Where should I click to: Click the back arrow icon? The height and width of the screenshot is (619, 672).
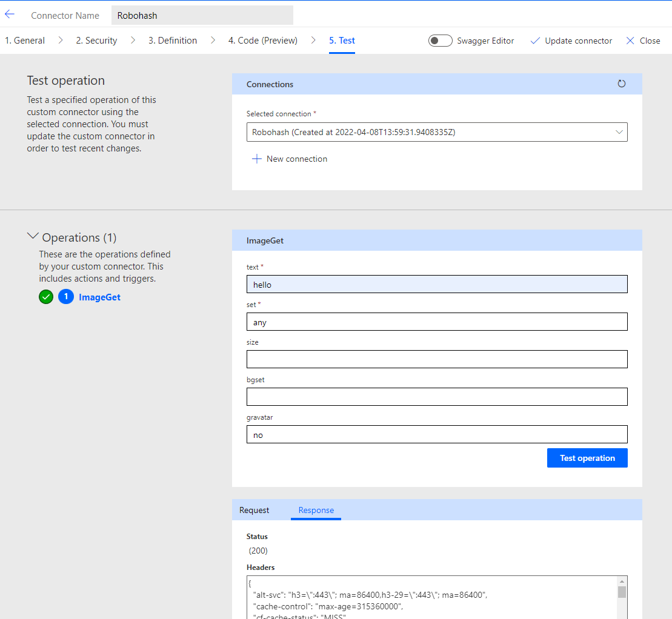10,15
